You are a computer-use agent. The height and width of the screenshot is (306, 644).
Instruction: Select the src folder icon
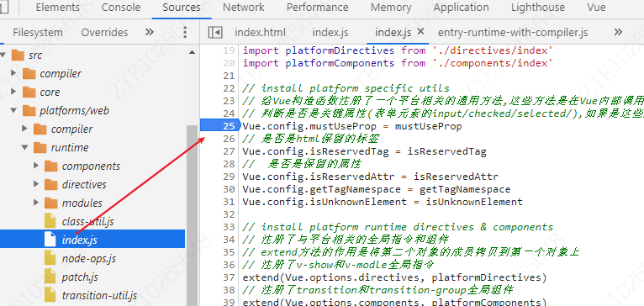18,55
